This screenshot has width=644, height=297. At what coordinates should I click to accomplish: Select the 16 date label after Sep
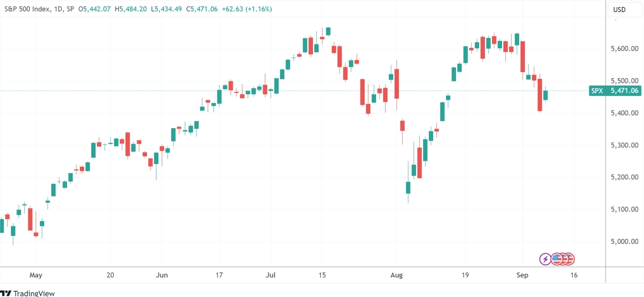click(574, 275)
